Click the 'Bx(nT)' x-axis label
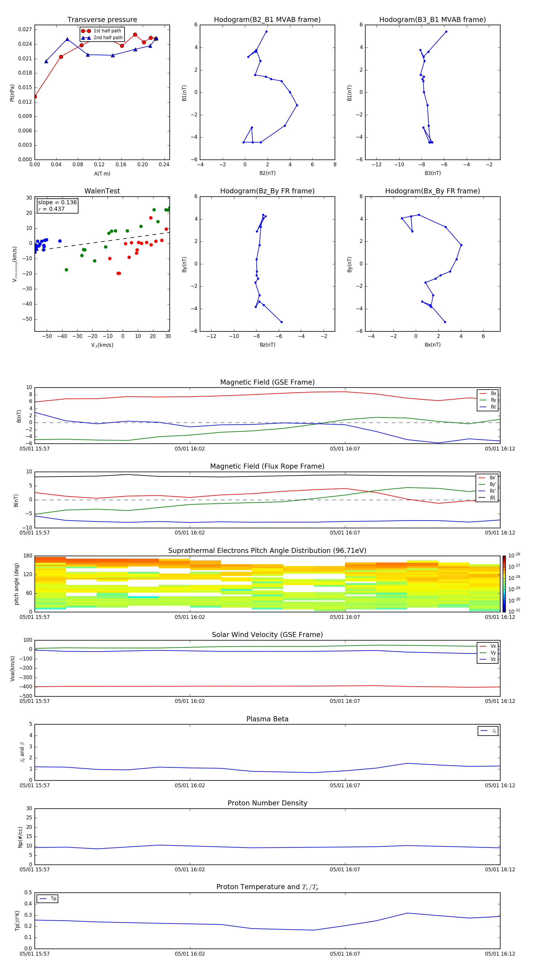Image resolution: width=535 pixels, height=980 pixels. coord(432,345)
